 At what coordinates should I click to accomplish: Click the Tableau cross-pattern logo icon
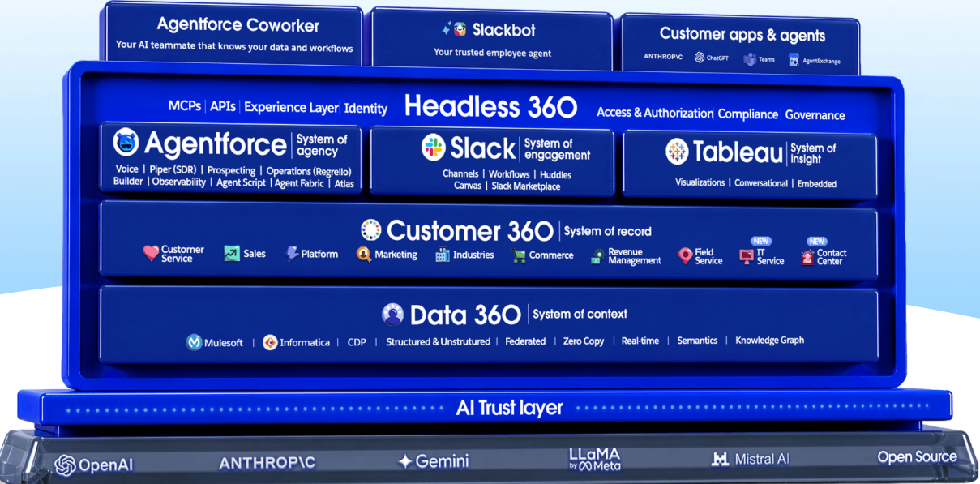tap(677, 152)
